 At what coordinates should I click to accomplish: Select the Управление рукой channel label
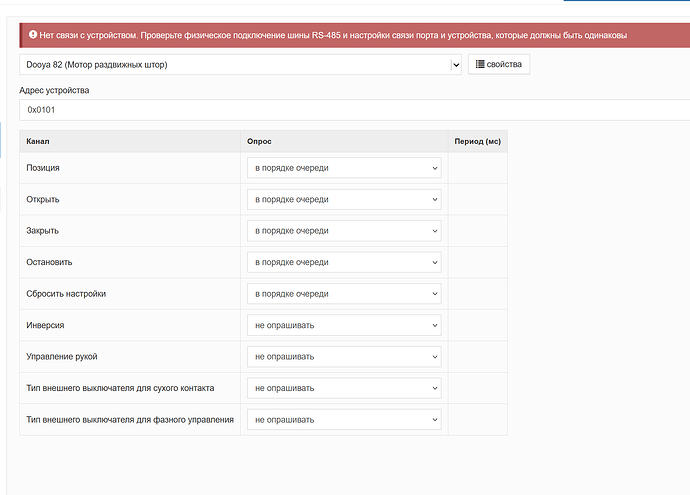coord(62,357)
